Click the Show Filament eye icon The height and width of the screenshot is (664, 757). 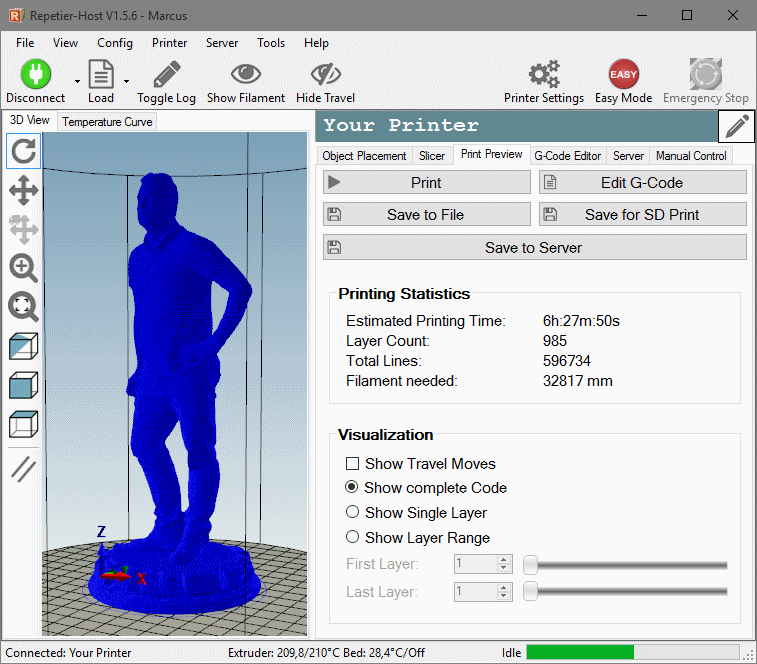(246, 74)
